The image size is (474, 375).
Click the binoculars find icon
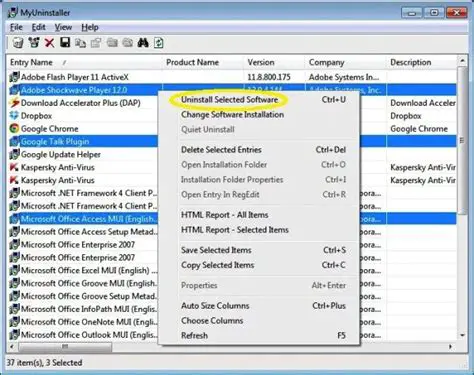click(x=143, y=43)
